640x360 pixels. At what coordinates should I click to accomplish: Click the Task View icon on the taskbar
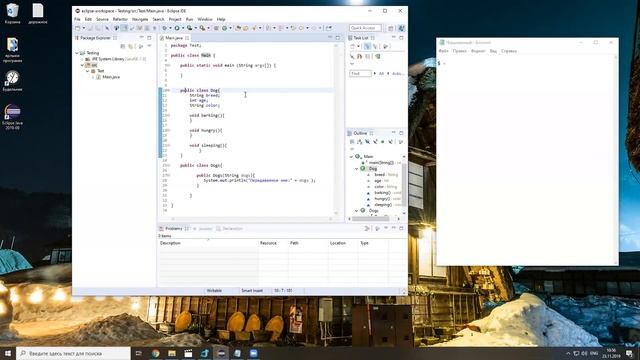(x=139, y=353)
